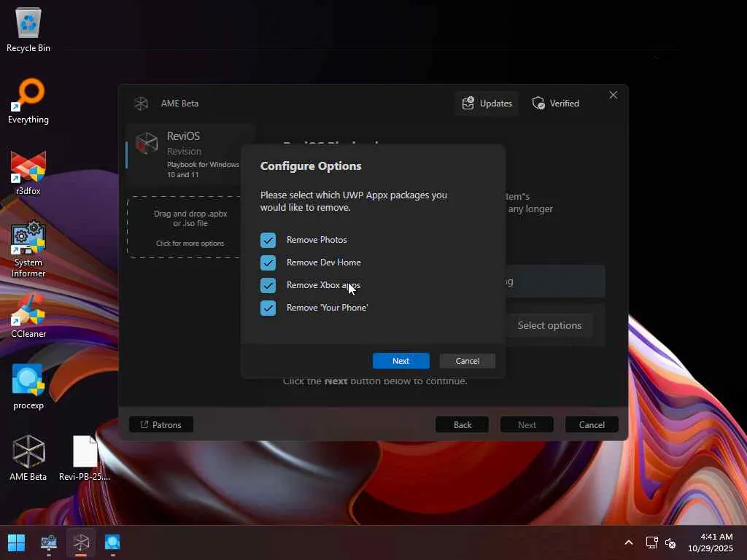Open the Recycle Bin desktop icon

[x=28, y=29]
